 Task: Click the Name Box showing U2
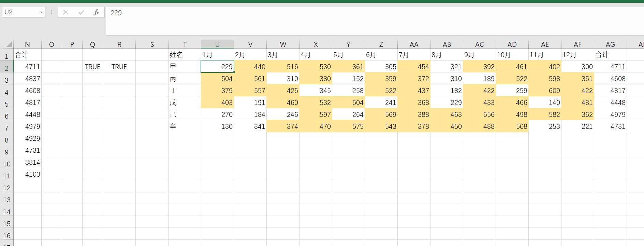pyautogui.click(x=20, y=13)
